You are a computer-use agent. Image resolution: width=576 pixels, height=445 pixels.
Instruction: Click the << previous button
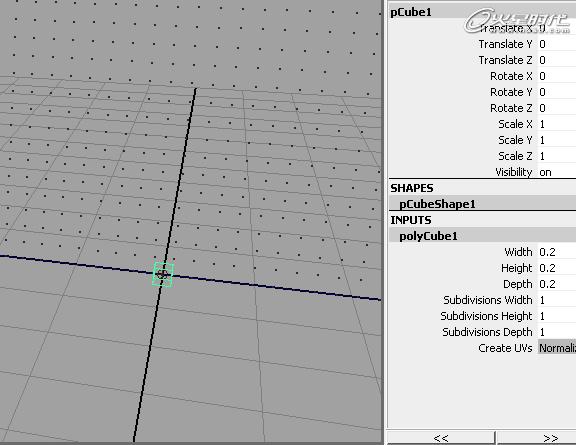click(x=441, y=438)
